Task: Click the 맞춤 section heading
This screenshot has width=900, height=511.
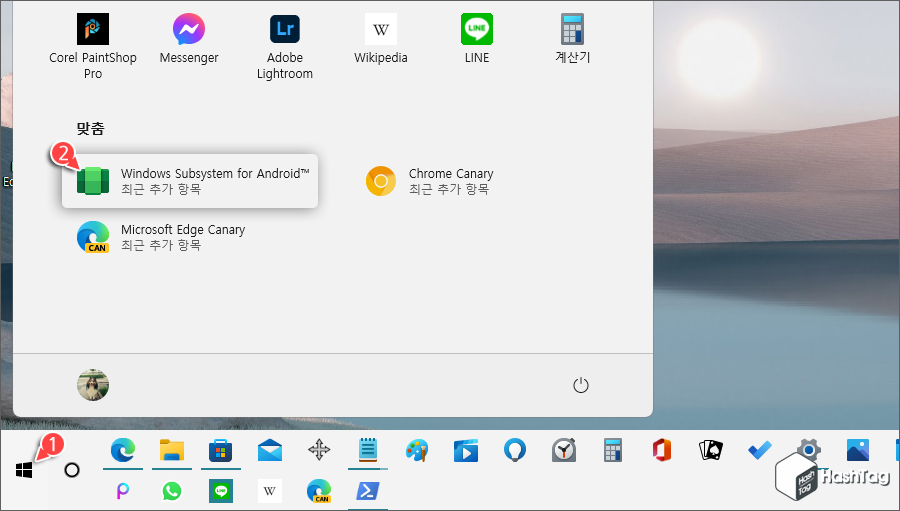Action: point(91,128)
